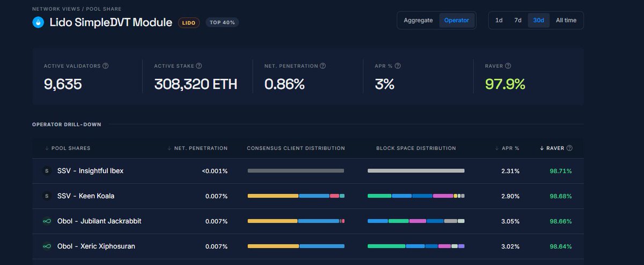The width and height of the screenshot is (644, 265).
Task: Click the RAVER stat card help icon
Action: coord(508,66)
